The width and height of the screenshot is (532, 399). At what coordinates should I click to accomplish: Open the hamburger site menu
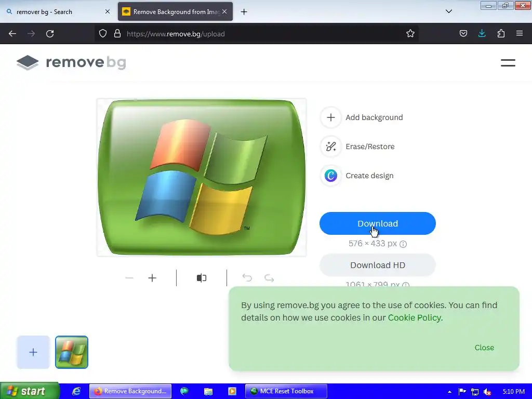point(508,63)
